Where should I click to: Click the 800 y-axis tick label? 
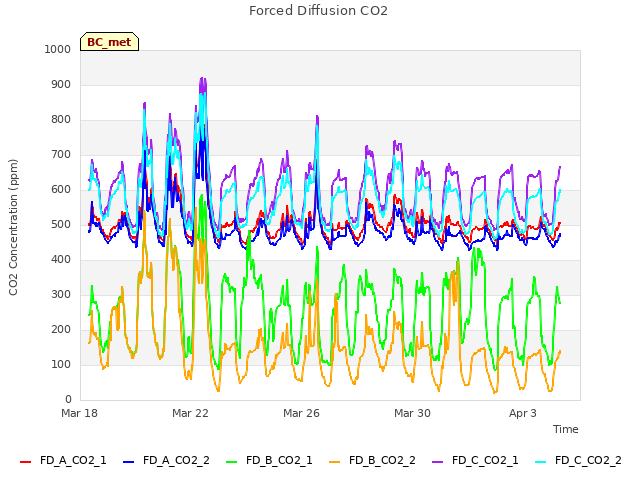pyautogui.click(x=61, y=120)
